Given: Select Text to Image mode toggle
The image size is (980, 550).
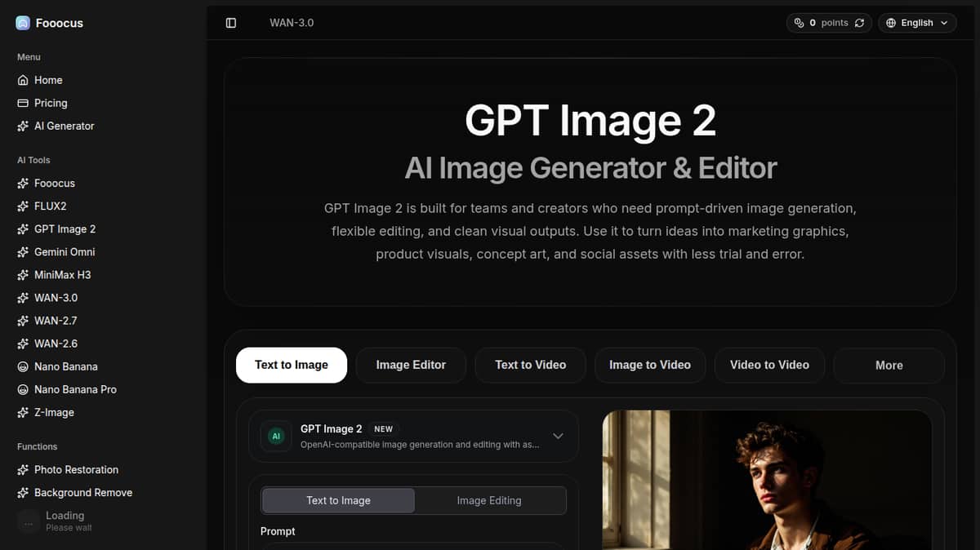Looking at the screenshot, I should point(338,500).
